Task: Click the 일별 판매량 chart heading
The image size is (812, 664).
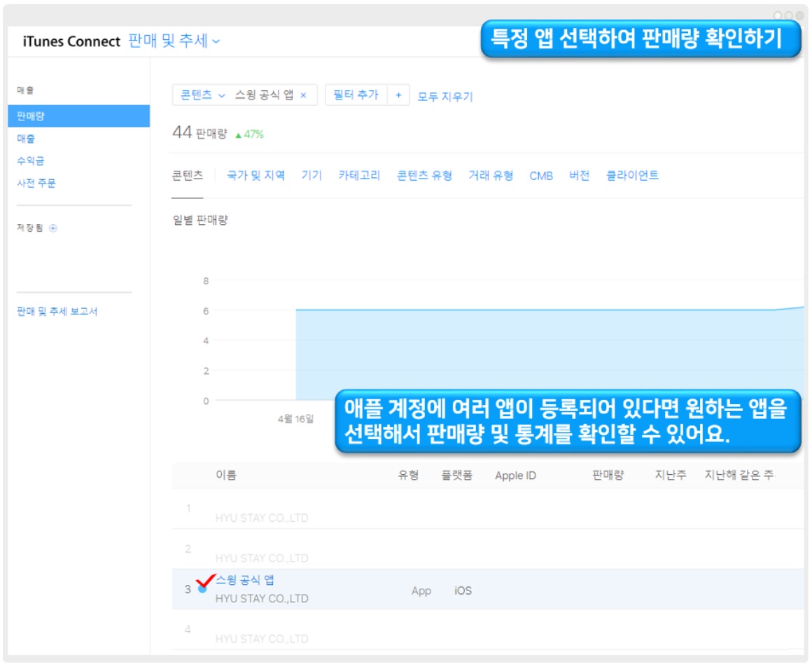Action: pyautogui.click(x=200, y=220)
